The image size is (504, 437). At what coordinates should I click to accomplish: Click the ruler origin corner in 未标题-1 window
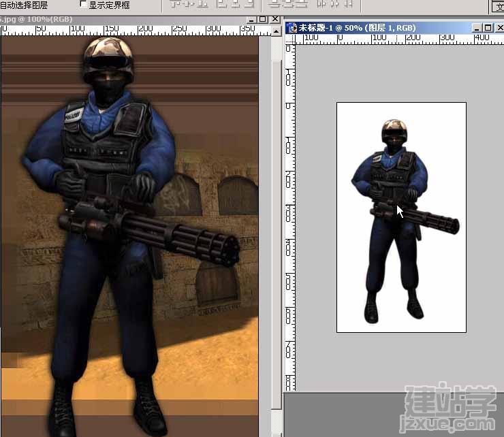pyautogui.click(x=290, y=39)
